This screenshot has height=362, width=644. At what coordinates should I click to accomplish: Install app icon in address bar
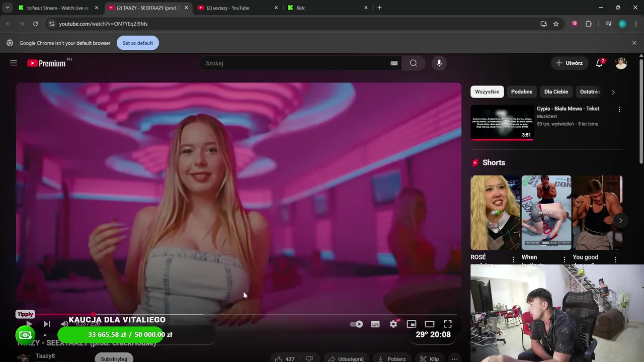tap(543, 24)
